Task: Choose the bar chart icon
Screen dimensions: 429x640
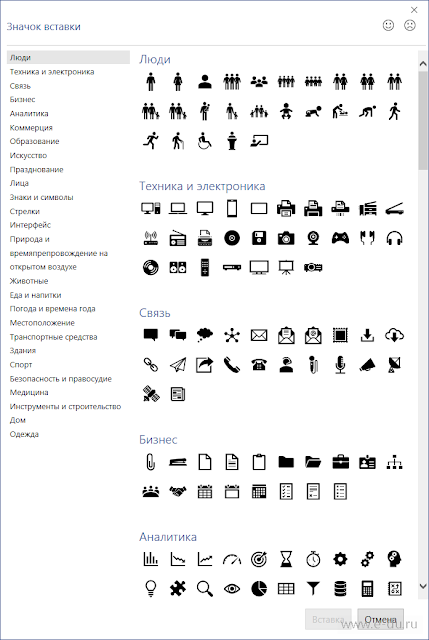Action: (150, 559)
